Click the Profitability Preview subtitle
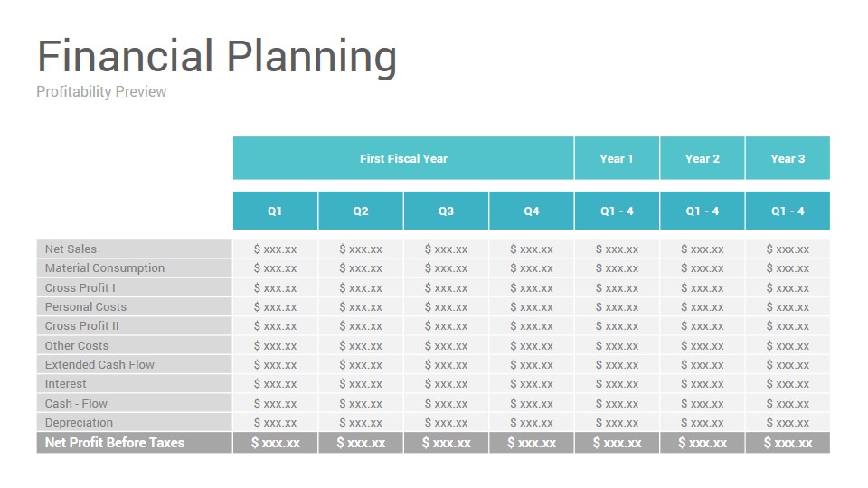The width and height of the screenshot is (868, 488). click(101, 91)
